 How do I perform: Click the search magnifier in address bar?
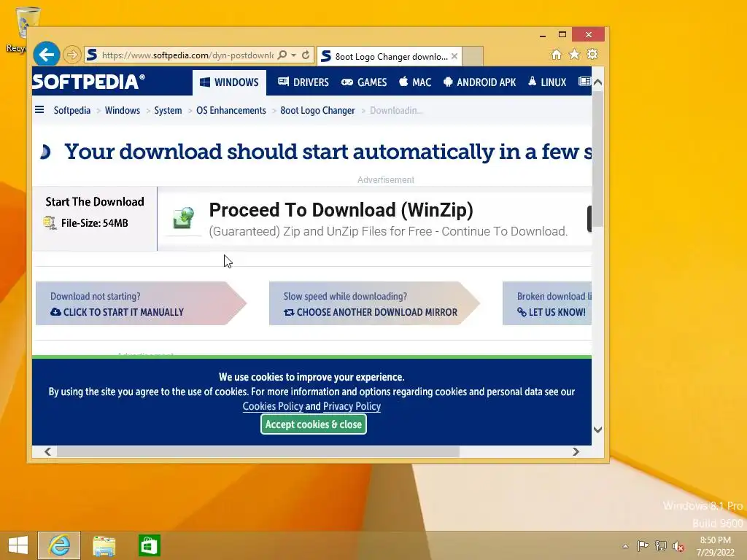pyautogui.click(x=282, y=55)
